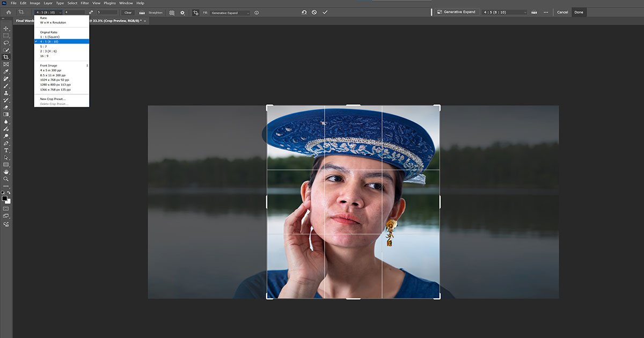
Task: Toggle the crop overlay grid options
Action: pyautogui.click(x=171, y=12)
